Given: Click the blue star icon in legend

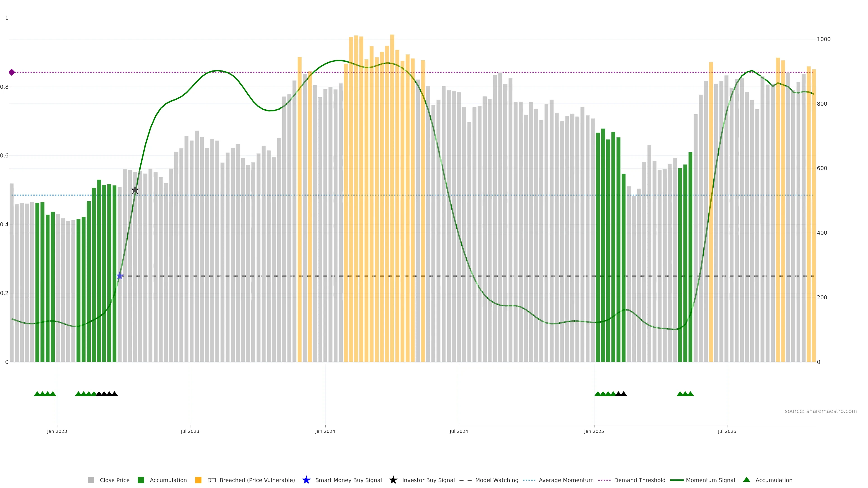Looking at the screenshot, I should 306,480.
